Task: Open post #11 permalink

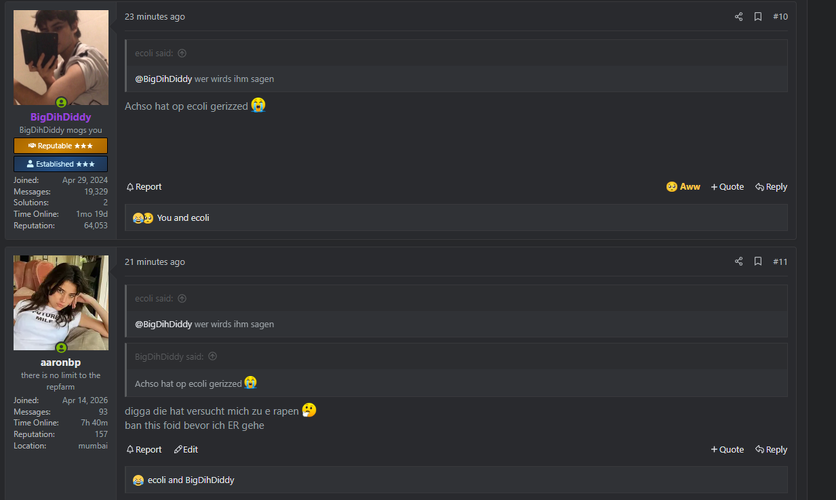Action: point(780,262)
